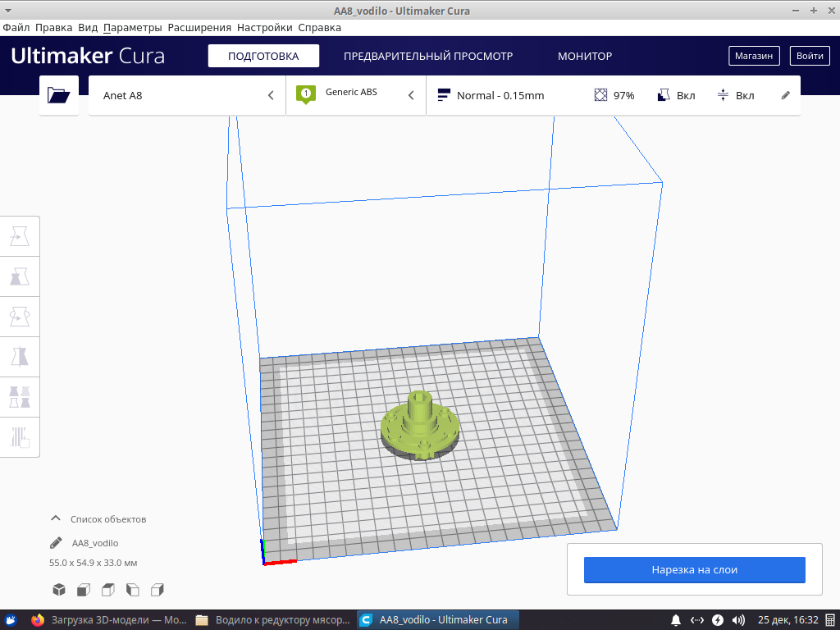Click the power manager tray icon
Screen dimensions: 840x630
tap(718, 620)
